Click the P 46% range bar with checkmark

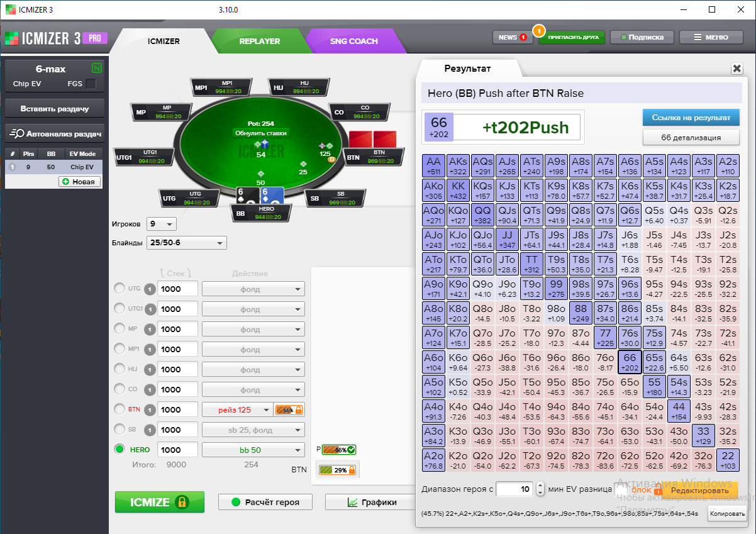(340, 450)
